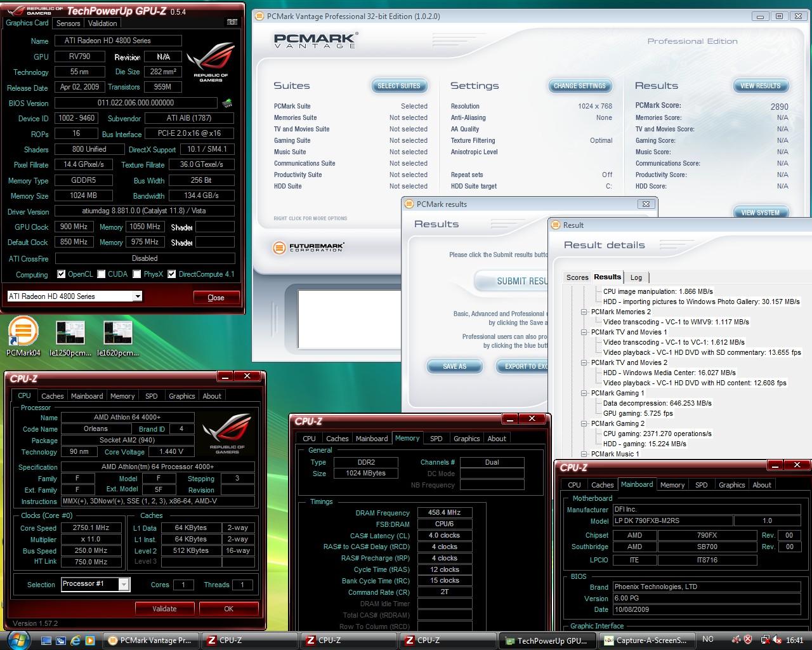The height and width of the screenshot is (650, 812).
Task: Click the Windows Start orb
Action: coord(18,639)
